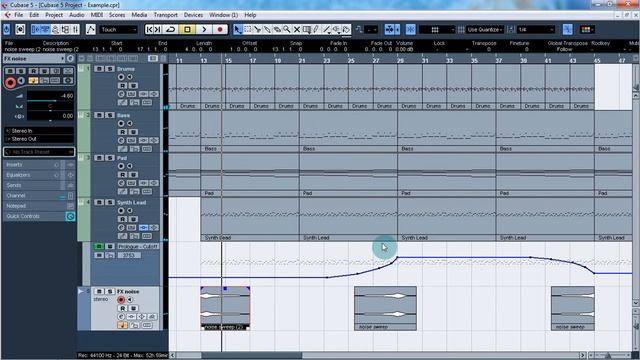
Task: Click the Activate Project power icon
Action: click(7, 29)
